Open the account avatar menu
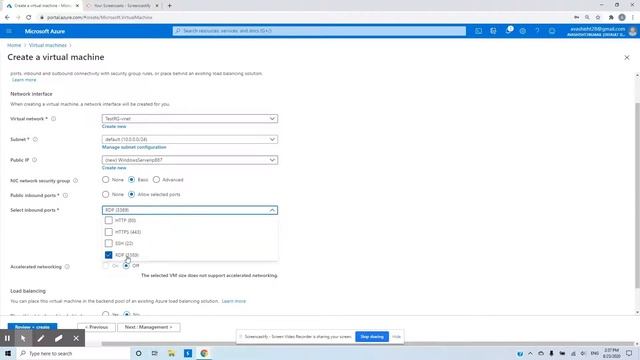 click(633, 31)
